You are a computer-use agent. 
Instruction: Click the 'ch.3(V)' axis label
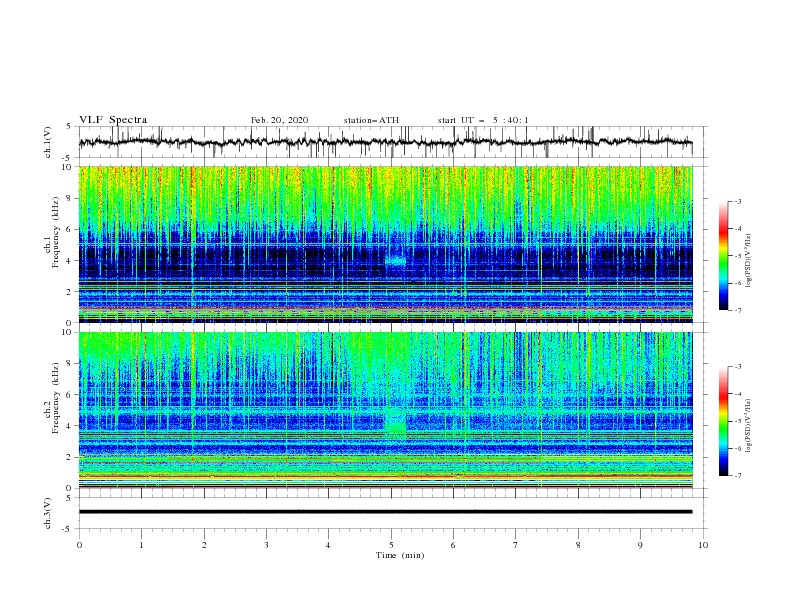pyautogui.click(x=48, y=513)
